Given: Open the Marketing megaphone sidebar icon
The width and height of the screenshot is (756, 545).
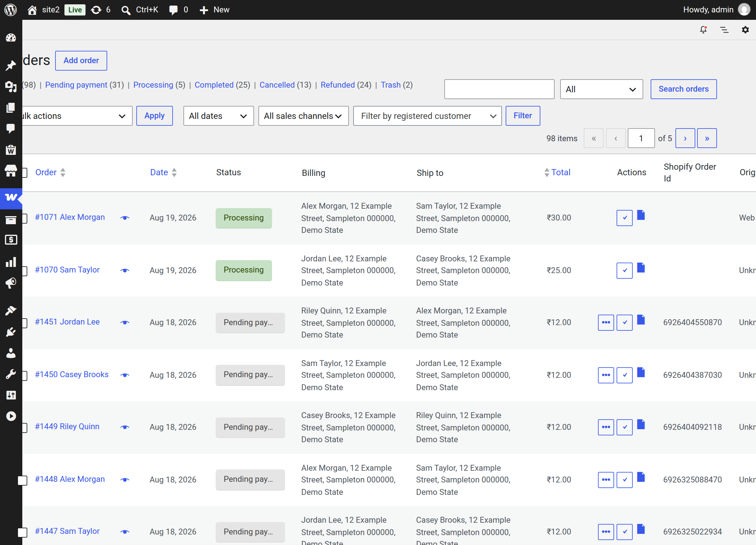Looking at the screenshot, I should click(11, 283).
